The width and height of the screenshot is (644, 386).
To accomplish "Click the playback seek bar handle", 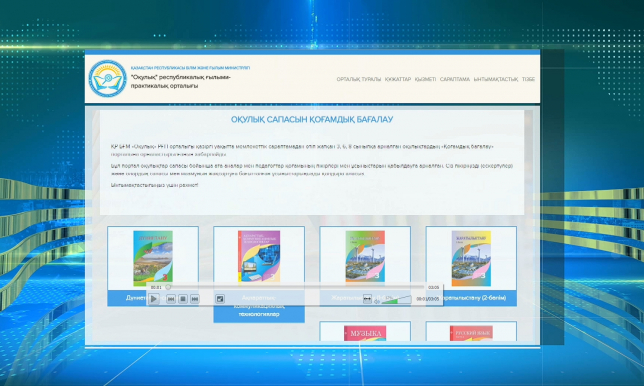I will point(168,287).
